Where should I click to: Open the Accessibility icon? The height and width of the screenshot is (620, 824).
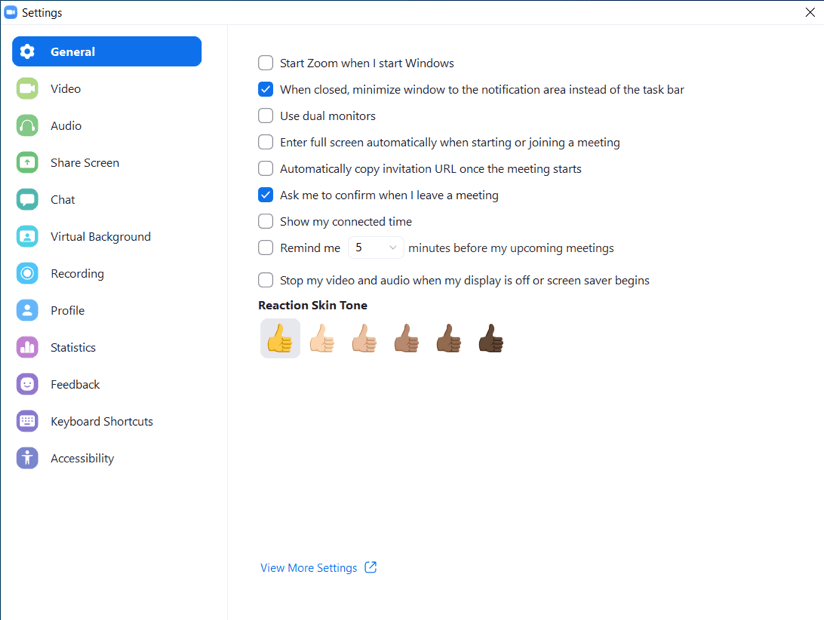(27, 458)
